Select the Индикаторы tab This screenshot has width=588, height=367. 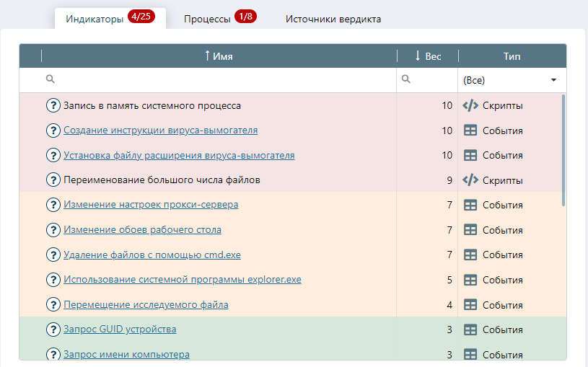pos(110,19)
